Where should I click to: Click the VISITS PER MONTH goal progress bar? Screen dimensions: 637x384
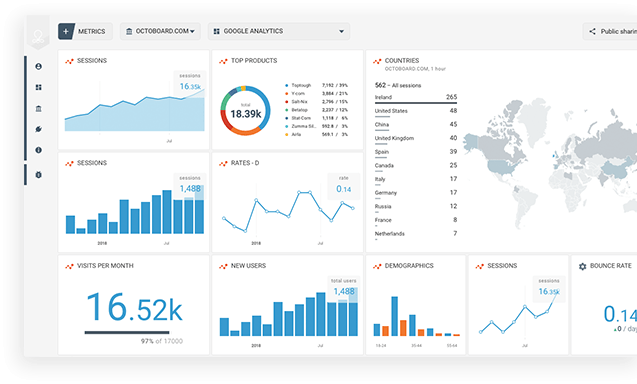click(x=127, y=332)
